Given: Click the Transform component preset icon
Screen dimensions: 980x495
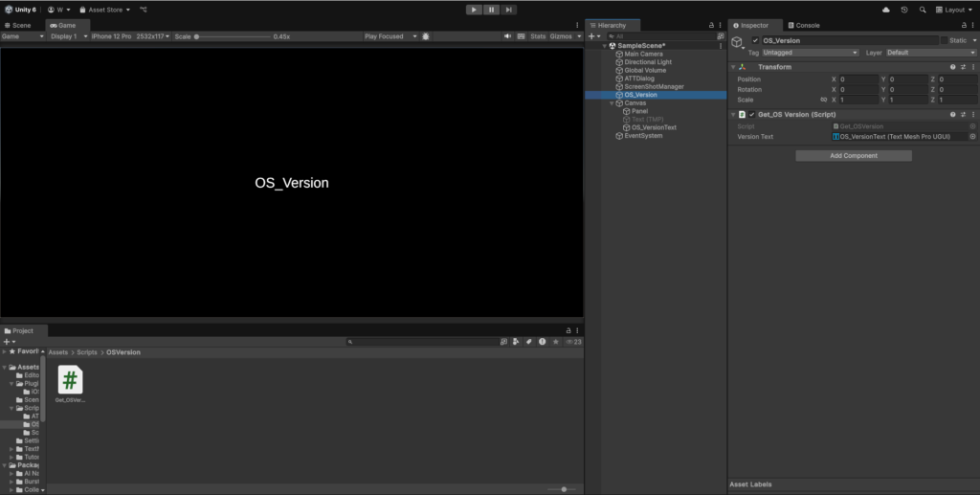Looking at the screenshot, I should click(963, 67).
